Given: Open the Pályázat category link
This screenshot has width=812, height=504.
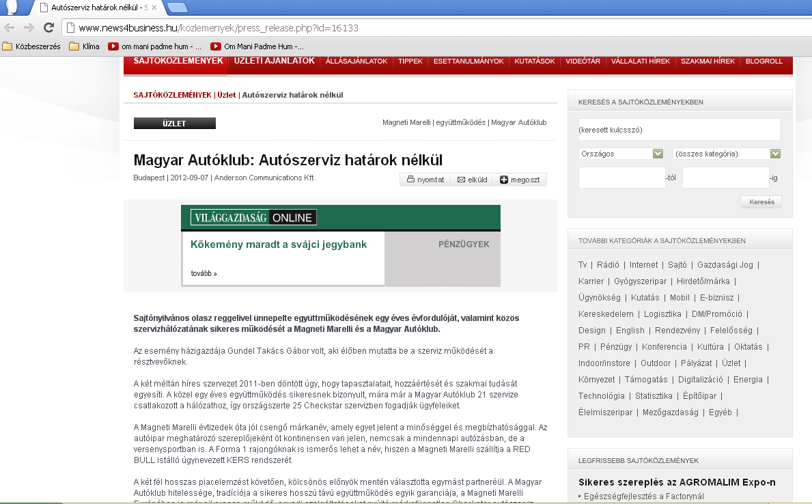Looking at the screenshot, I should [696, 363].
